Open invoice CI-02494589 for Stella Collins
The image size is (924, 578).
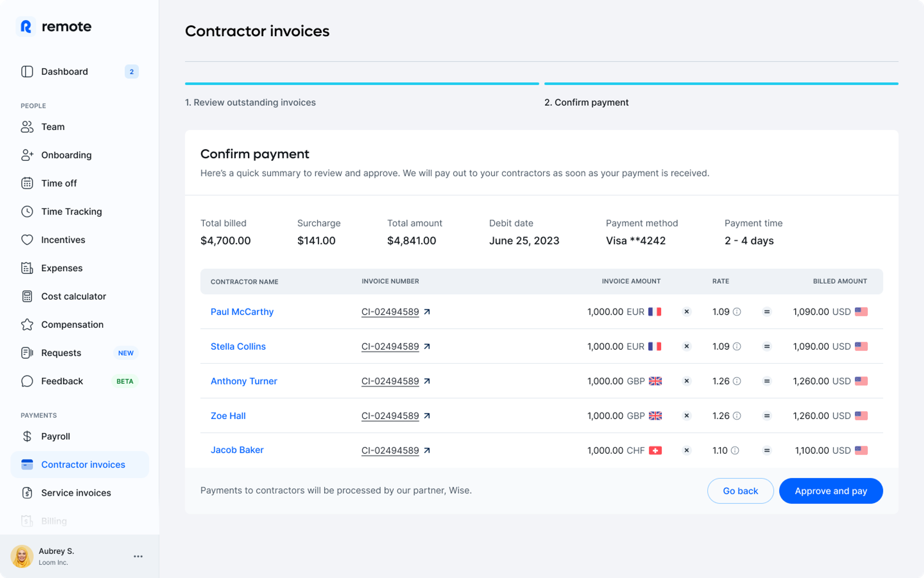click(x=390, y=346)
